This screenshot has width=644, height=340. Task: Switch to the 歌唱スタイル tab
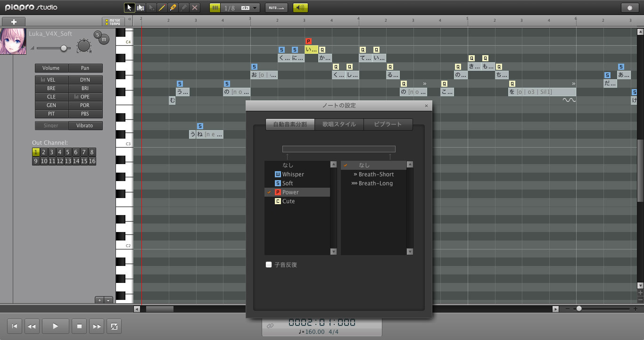pos(339,124)
